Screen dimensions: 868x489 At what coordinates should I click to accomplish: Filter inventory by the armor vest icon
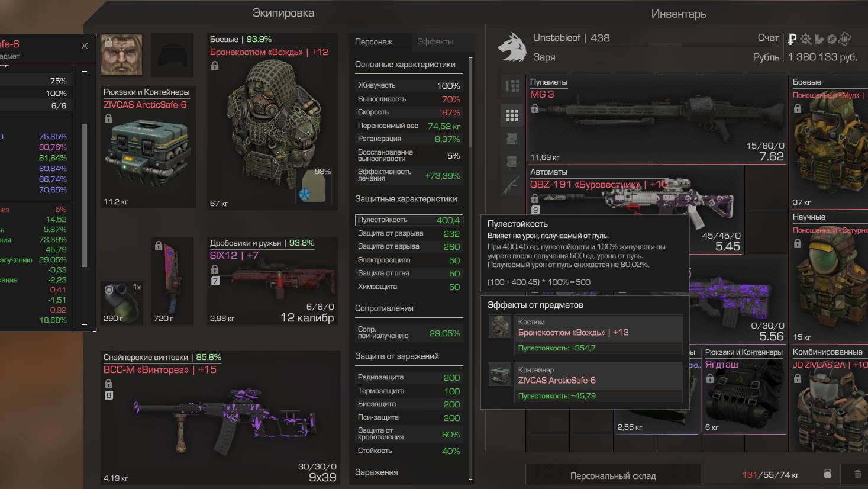[x=512, y=139]
